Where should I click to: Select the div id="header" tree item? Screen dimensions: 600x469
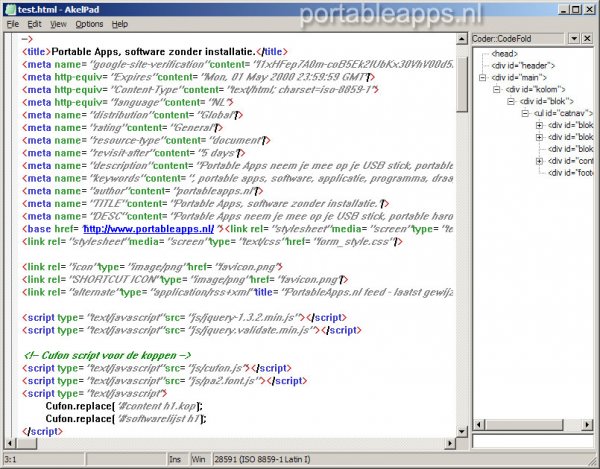point(522,65)
